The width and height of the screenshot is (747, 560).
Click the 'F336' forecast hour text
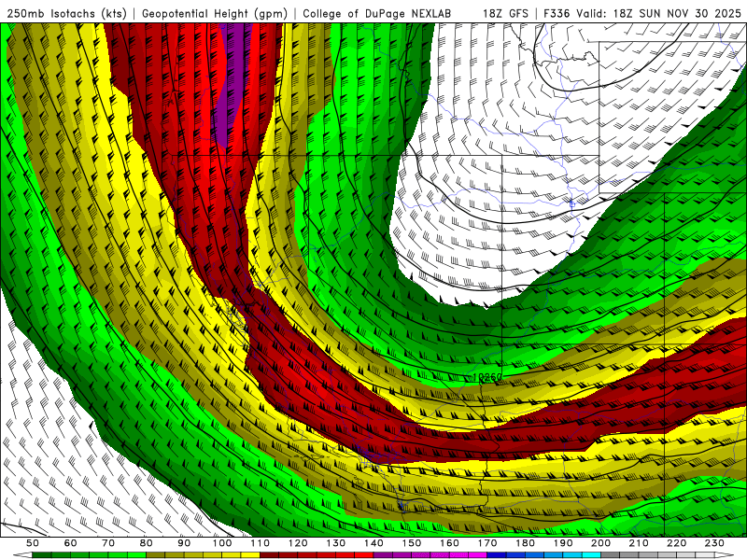(557, 13)
